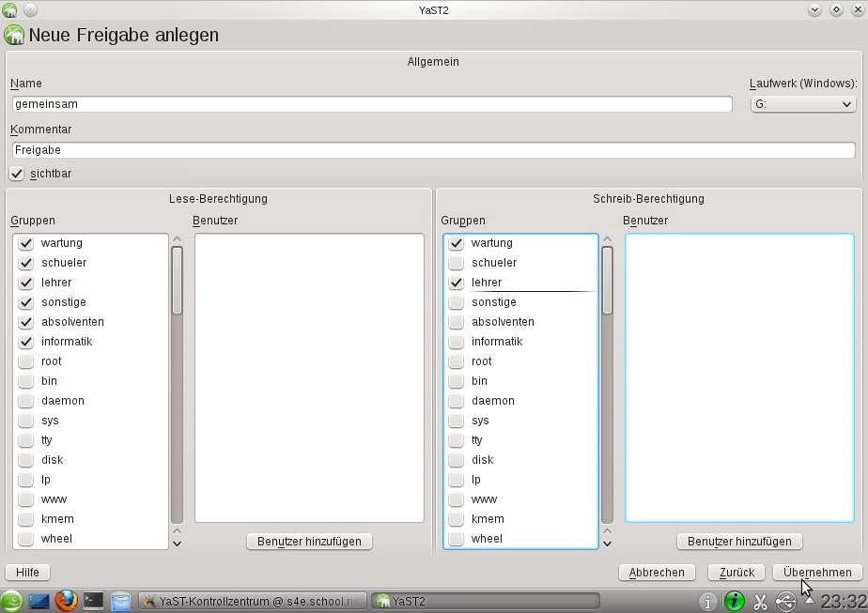Select the YaST2 taskbar entry
Screen dimensions: 868x613
point(486,602)
